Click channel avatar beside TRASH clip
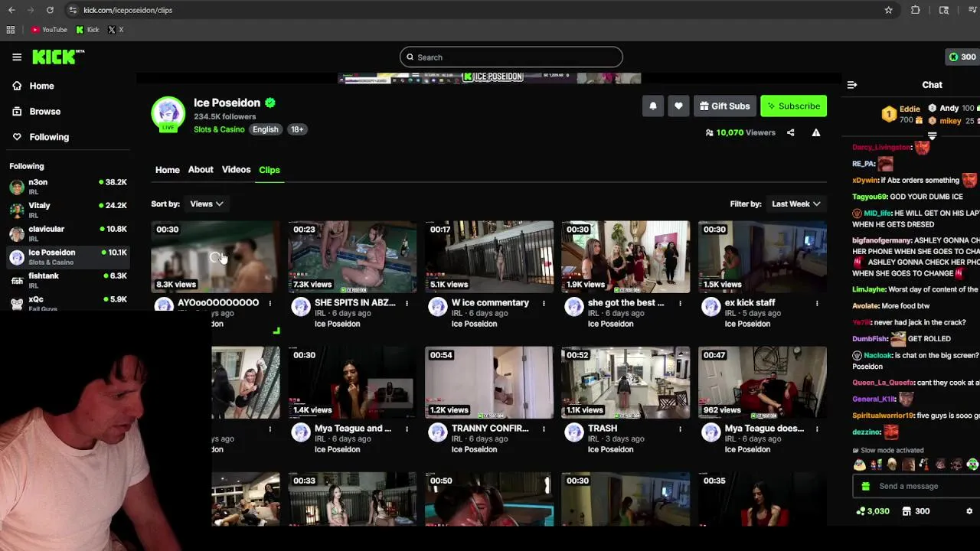Image resolution: width=980 pixels, height=551 pixels. click(x=574, y=432)
